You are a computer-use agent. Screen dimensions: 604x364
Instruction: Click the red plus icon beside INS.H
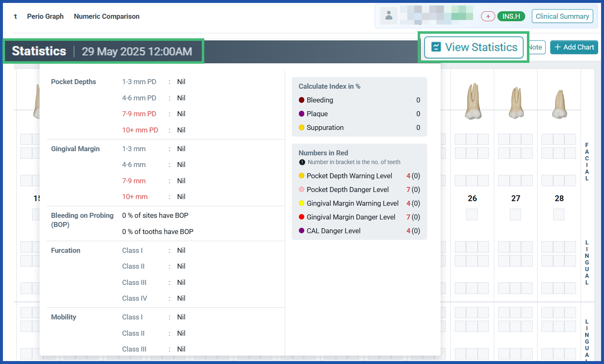(x=488, y=16)
